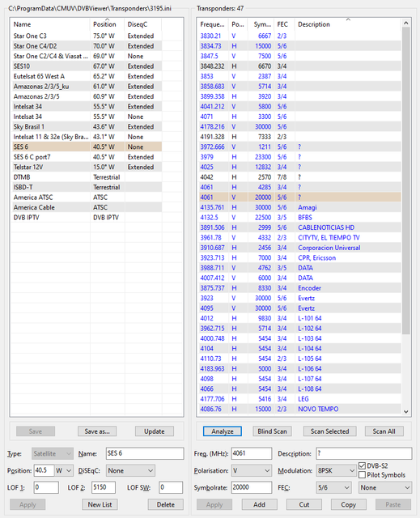This screenshot has height=518, width=420.
Task: Start a Blind Scan
Action: (272, 431)
